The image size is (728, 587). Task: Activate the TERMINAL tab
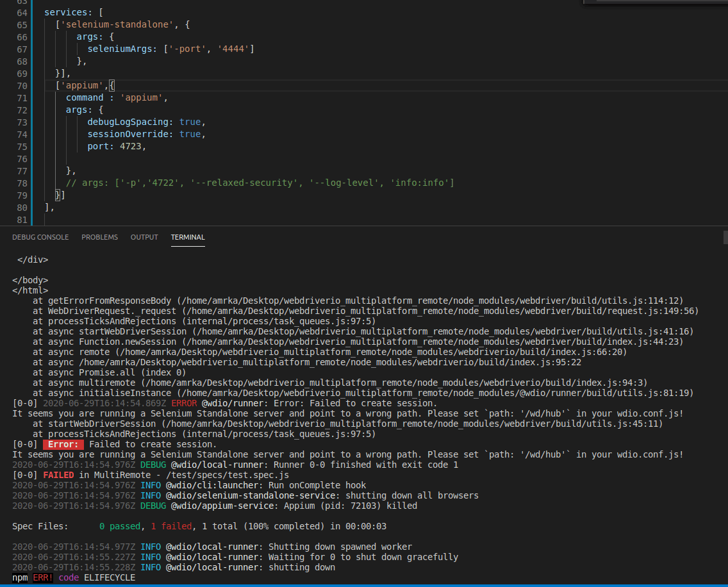(188, 237)
